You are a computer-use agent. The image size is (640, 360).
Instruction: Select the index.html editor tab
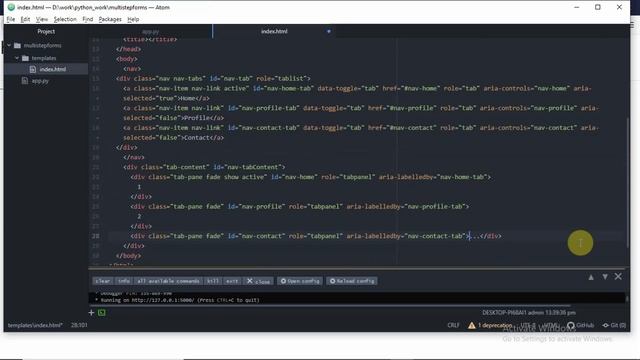coord(274,31)
